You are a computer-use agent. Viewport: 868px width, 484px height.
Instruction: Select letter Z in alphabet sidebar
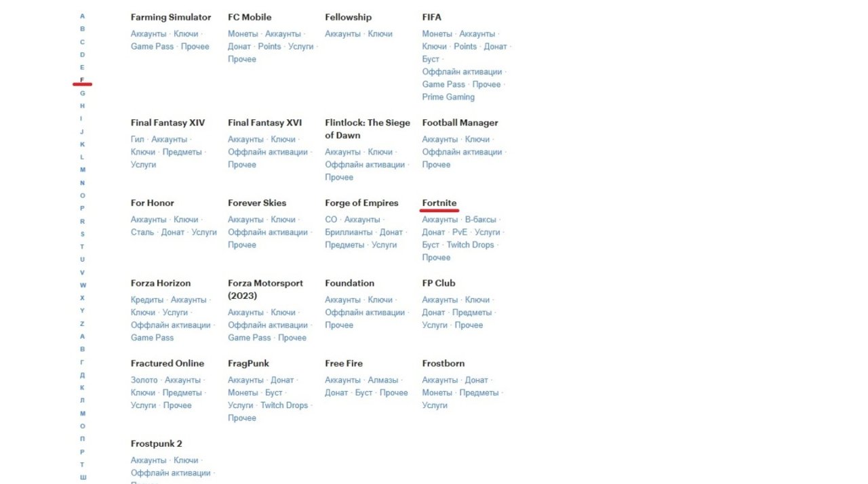pyautogui.click(x=83, y=324)
